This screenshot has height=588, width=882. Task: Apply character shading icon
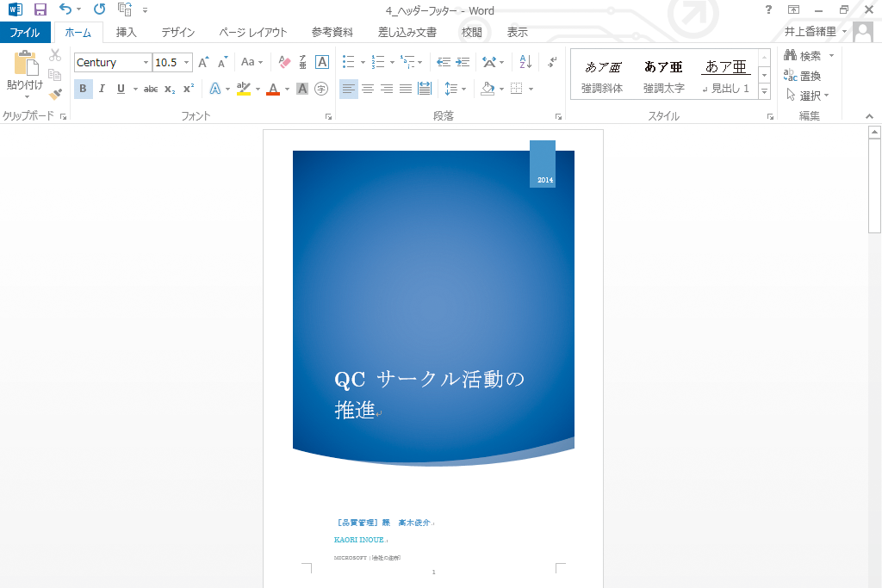[x=302, y=89]
